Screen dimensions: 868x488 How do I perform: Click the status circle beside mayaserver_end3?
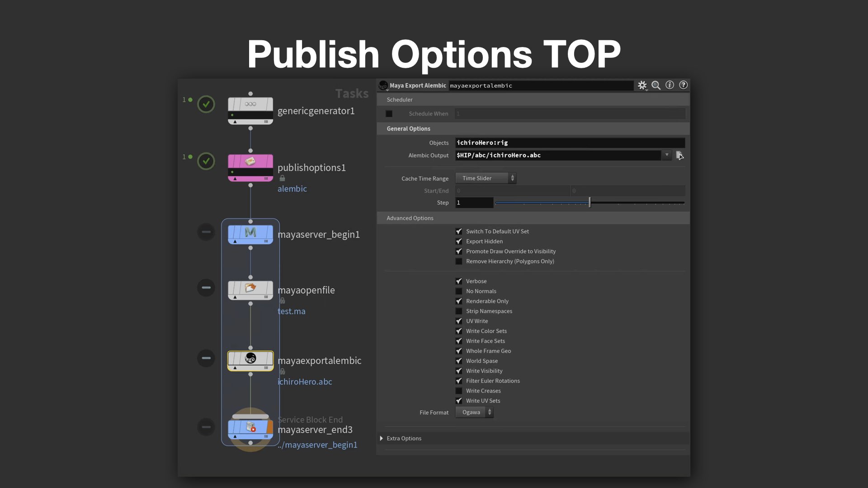click(x=206, y=427)
